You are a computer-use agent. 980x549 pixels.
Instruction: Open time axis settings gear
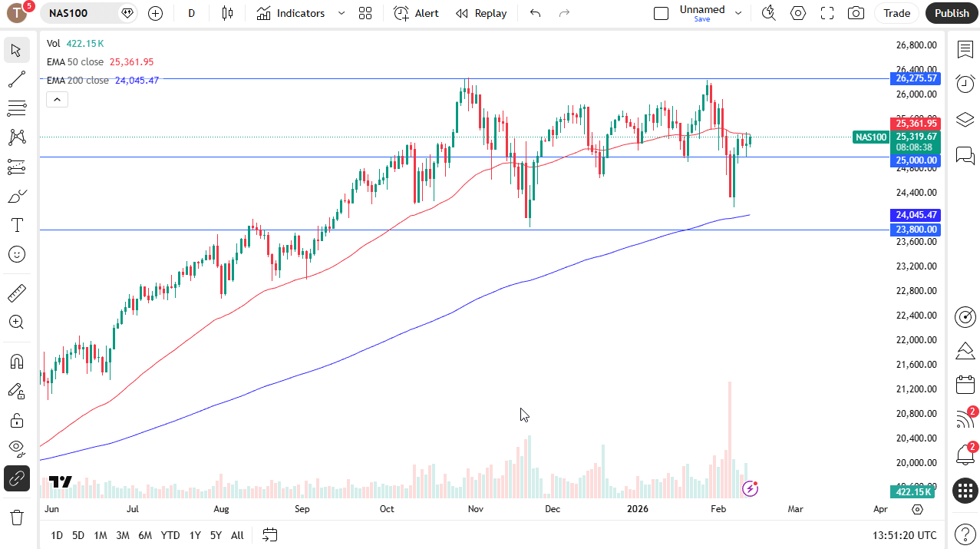(918, 509)
